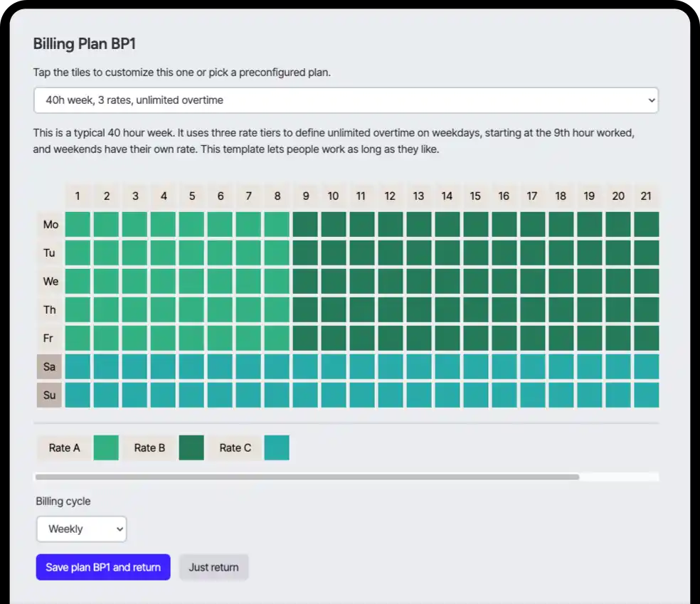Open the preconfigured plan dropdown
The width and height of the screenshot is (700, 604).
tap(346, 100)
